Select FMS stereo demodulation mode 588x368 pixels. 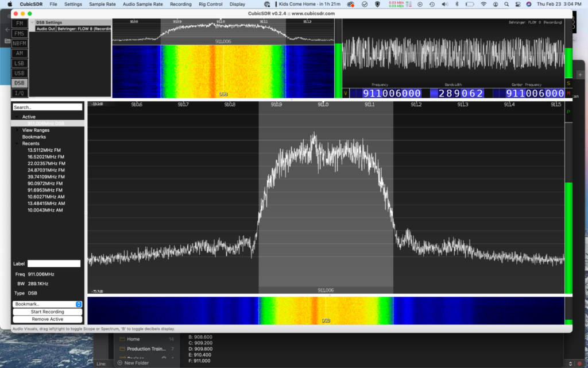tap(20, 33)
